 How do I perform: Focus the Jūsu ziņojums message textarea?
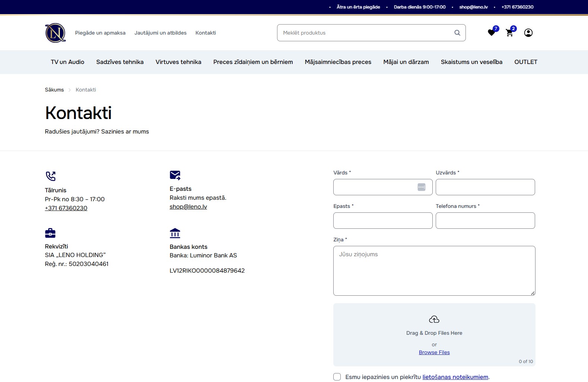tap(434, 271)
